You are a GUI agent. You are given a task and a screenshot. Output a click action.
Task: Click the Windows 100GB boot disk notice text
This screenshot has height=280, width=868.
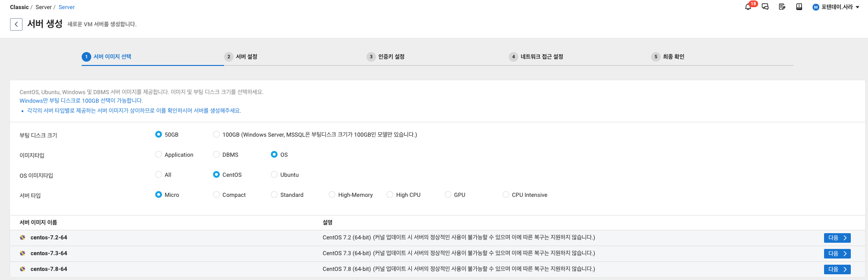pyautogui.click(x=81, y=101)
